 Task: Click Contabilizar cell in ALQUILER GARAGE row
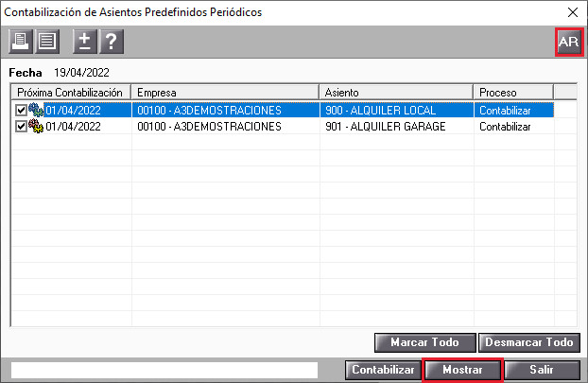point(513,127)
